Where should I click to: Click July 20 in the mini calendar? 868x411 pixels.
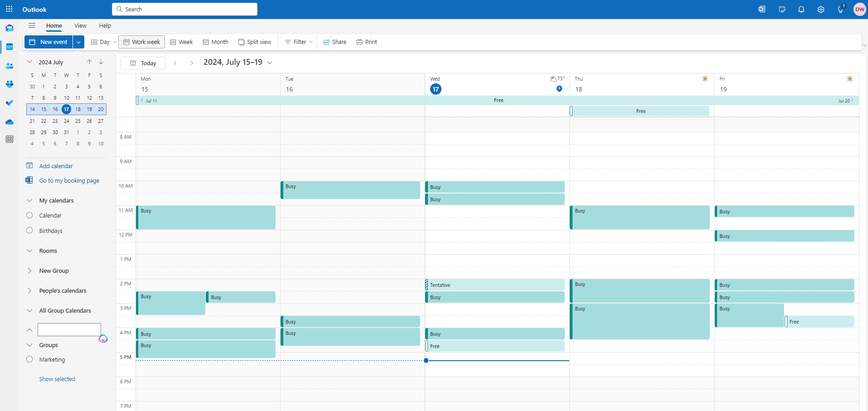(101, 109)
